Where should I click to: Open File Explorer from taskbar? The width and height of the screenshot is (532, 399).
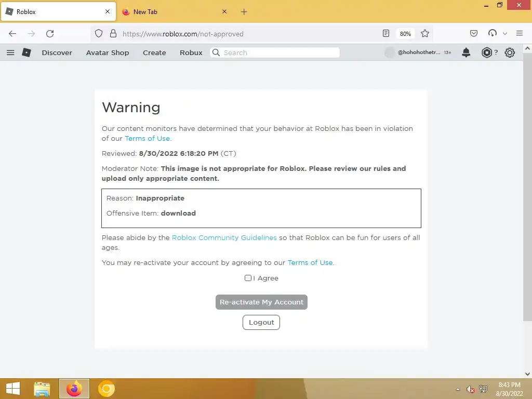[x=42, y=389]
